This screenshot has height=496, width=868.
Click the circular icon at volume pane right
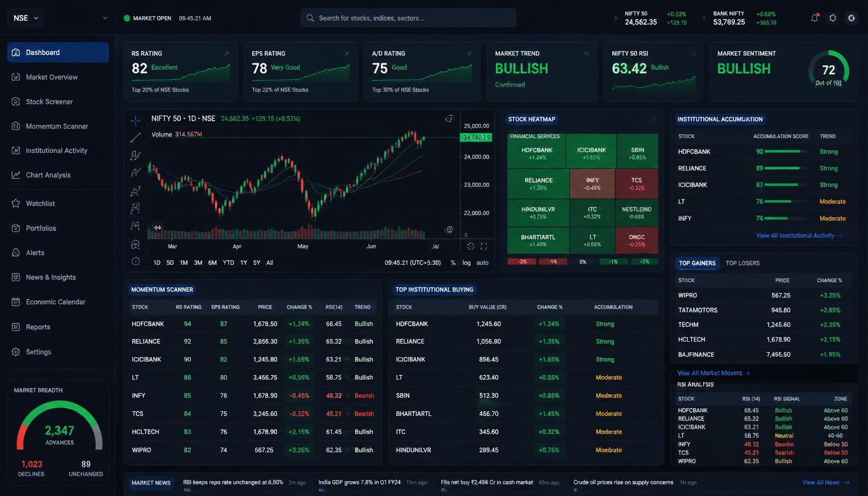pos(449,229)
